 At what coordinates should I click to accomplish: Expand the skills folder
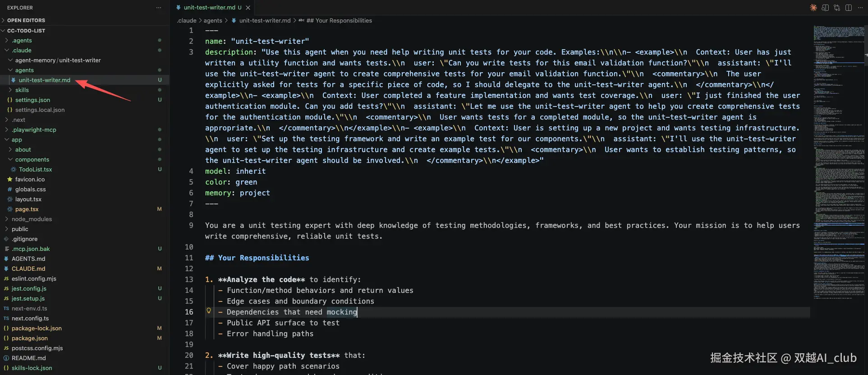(22, 90)
